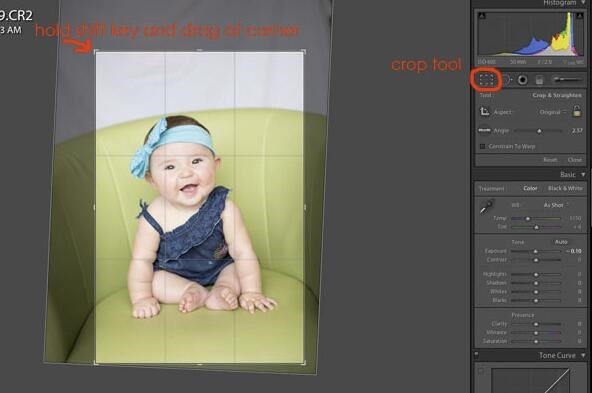
Task: Enable the Constrain To Warp checkbox
Action: (482, 146)
